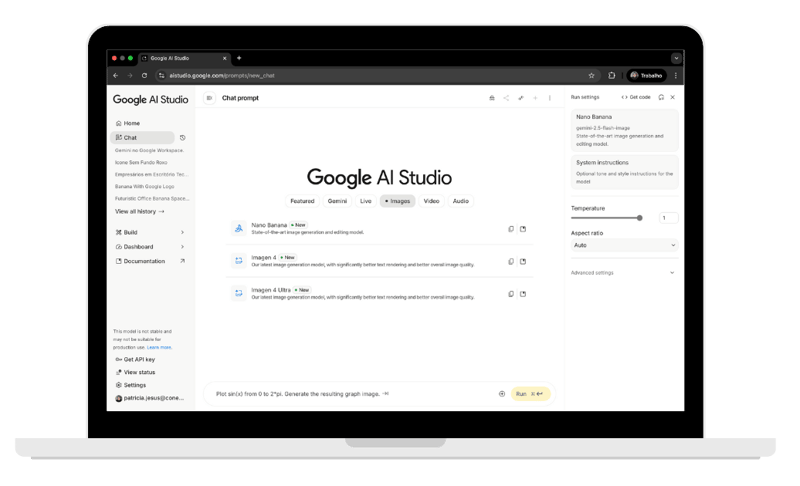Click the Temperature value field

[668, 218]
